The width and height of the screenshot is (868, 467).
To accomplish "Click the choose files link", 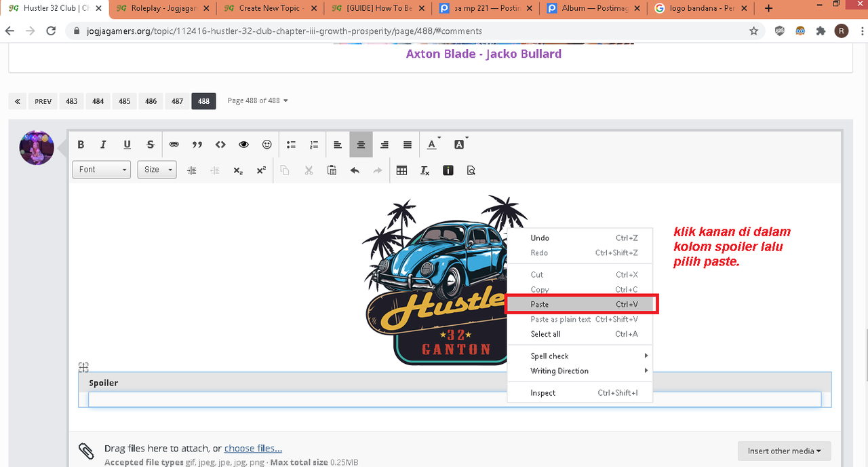I will tap(253, 448).
